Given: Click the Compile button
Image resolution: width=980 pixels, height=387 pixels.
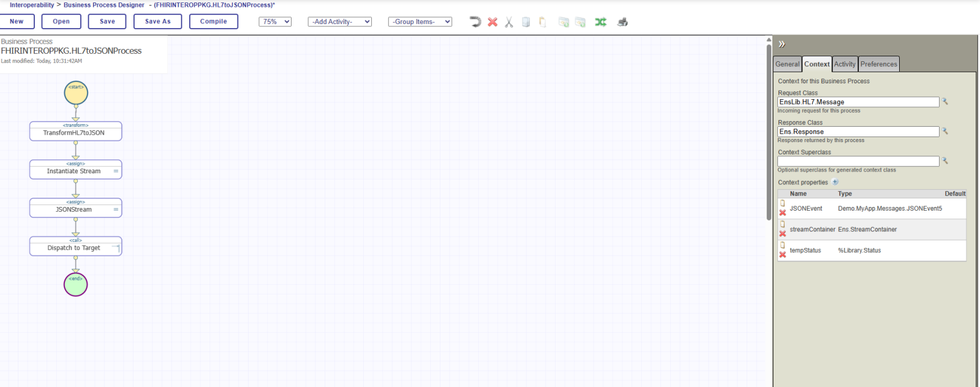Looking at the screenshot, I should tap(214, 21).
